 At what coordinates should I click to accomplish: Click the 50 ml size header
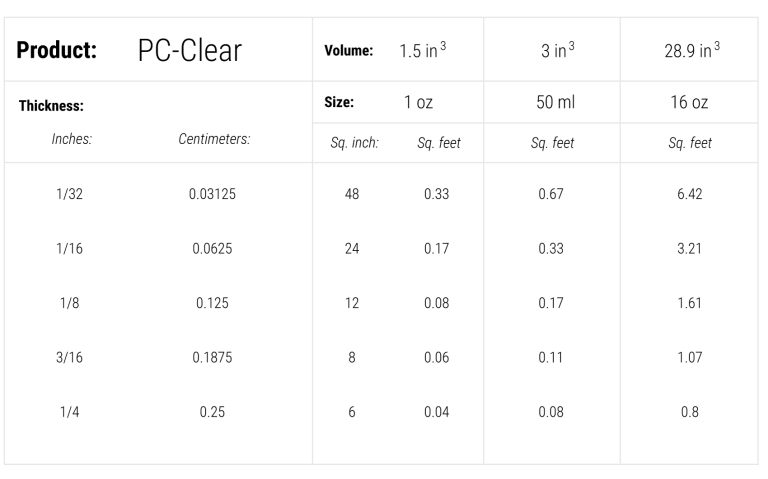pos(551,102)
